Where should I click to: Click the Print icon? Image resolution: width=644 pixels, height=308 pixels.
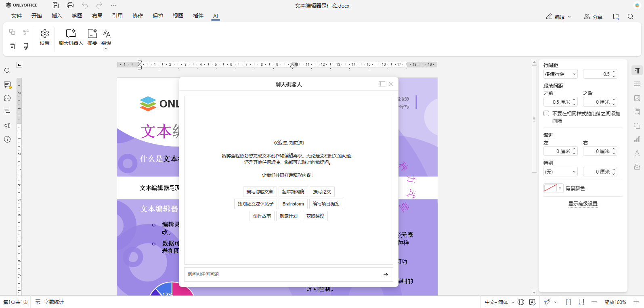70,5
